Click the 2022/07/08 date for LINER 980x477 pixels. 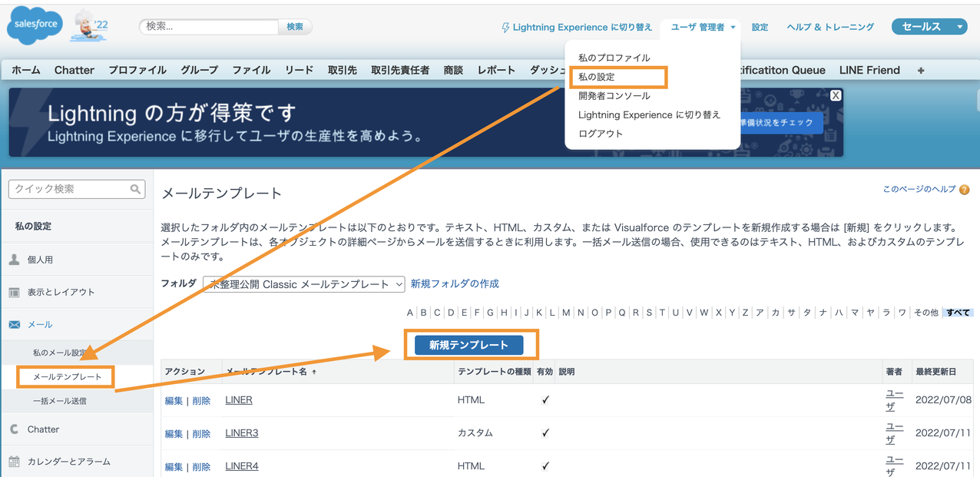point(943,400)
